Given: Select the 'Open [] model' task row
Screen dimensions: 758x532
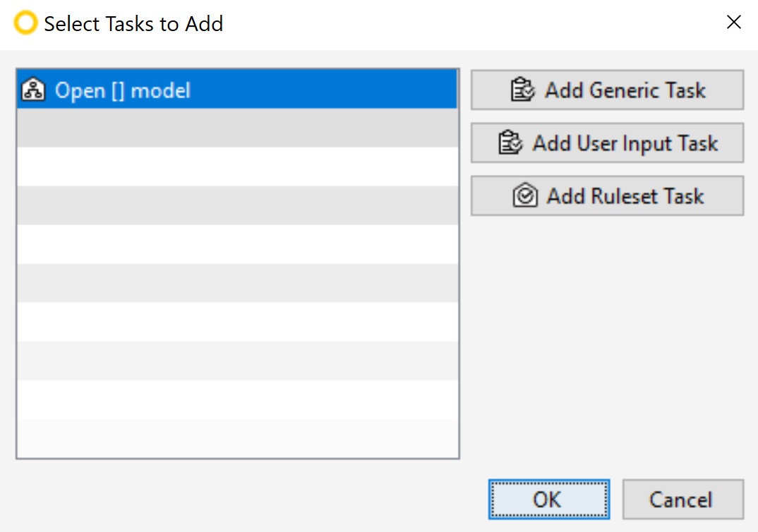Looking at the screenshot, I should [x=237, y=90].
